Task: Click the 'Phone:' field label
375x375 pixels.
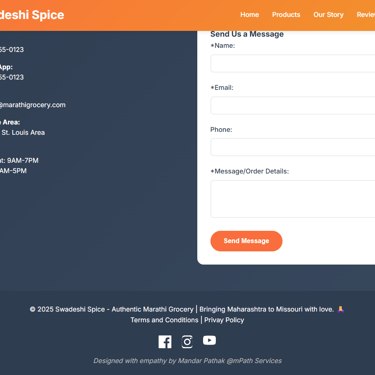Action: 221,130
